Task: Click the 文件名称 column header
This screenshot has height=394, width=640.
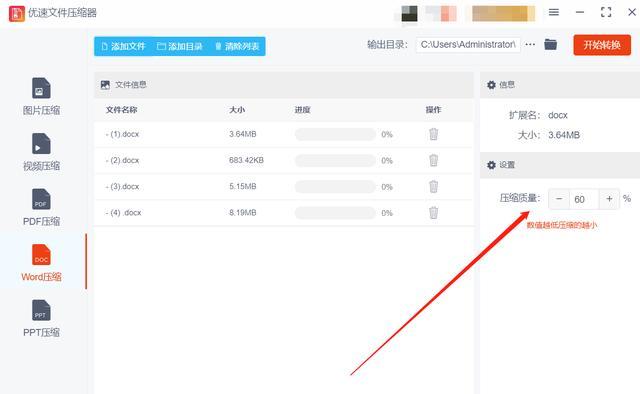Action: click(121, 109)
